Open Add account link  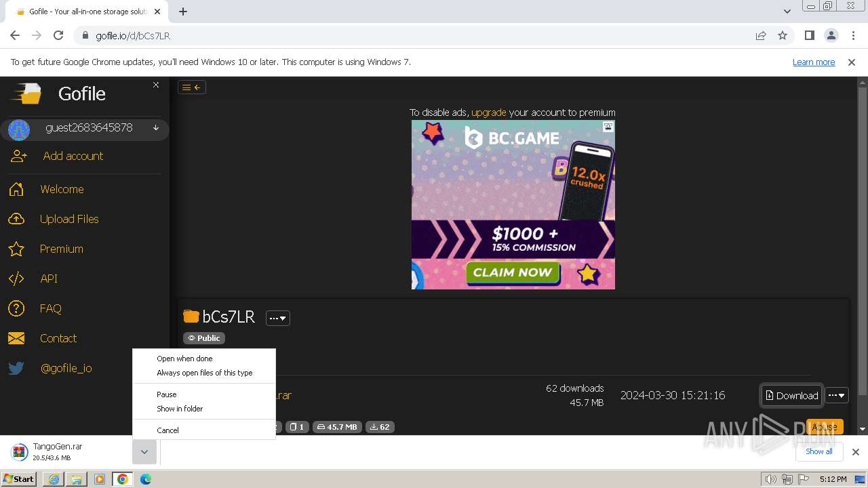pos(73,156)
